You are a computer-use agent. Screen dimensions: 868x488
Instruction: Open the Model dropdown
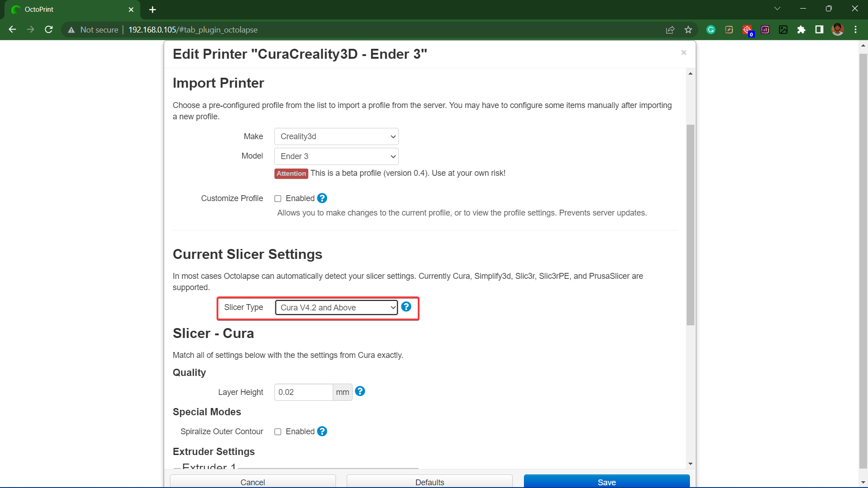pyautogui.click(x=336, y=156)
